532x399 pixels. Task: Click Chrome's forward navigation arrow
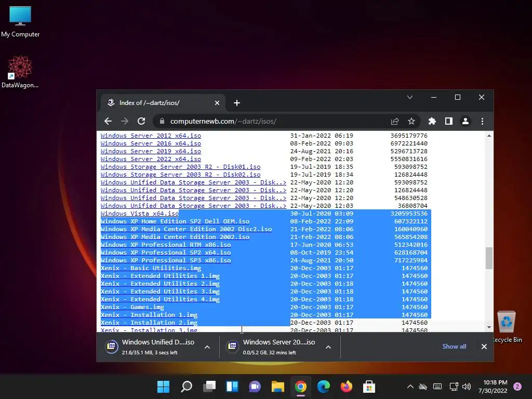pyautogui.click(x=125, y=121)
